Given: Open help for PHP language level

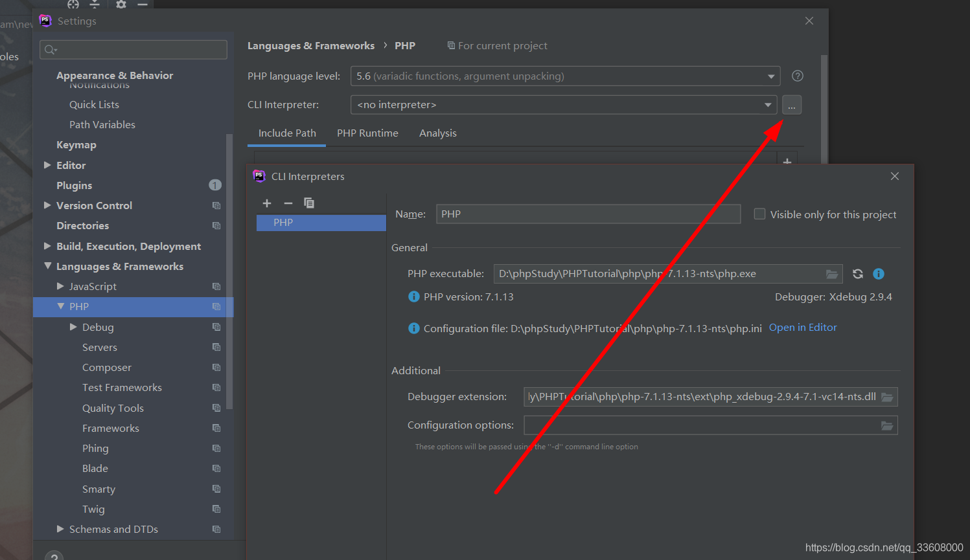Looking at the screenshot, I should pyautogui.click(x=798, y=76).
